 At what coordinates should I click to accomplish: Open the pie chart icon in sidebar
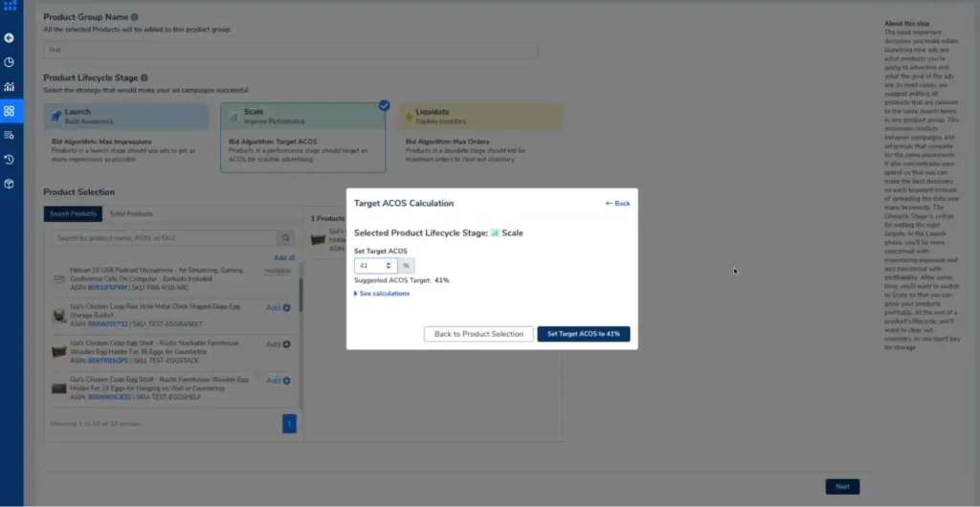tap(9, 62)
